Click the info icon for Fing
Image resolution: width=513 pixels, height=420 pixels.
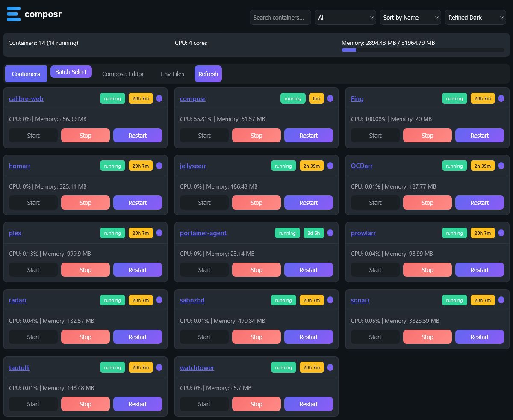pos(501,98)
